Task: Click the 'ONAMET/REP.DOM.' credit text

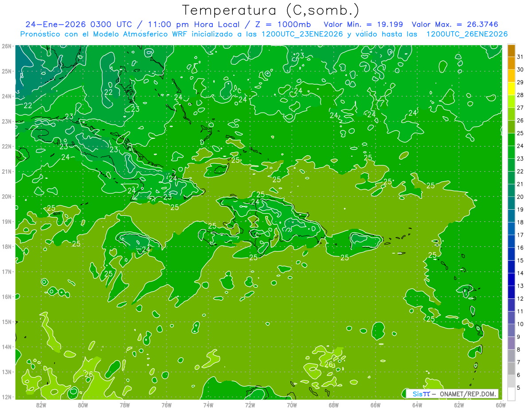Action: [468, 394]
